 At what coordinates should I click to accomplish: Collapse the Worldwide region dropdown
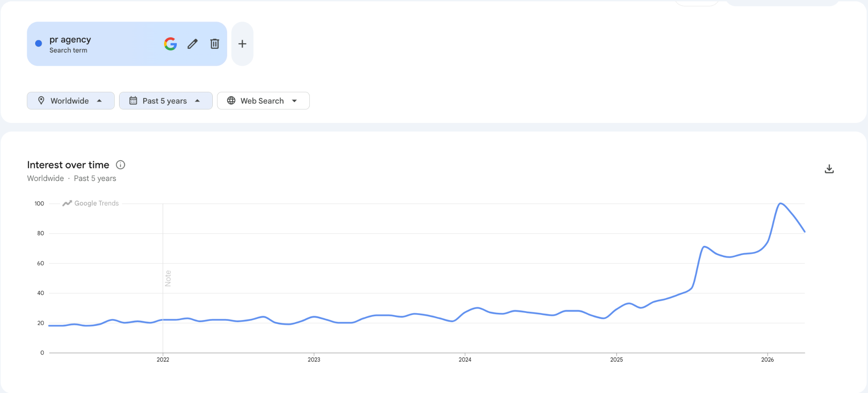(100, 101)
